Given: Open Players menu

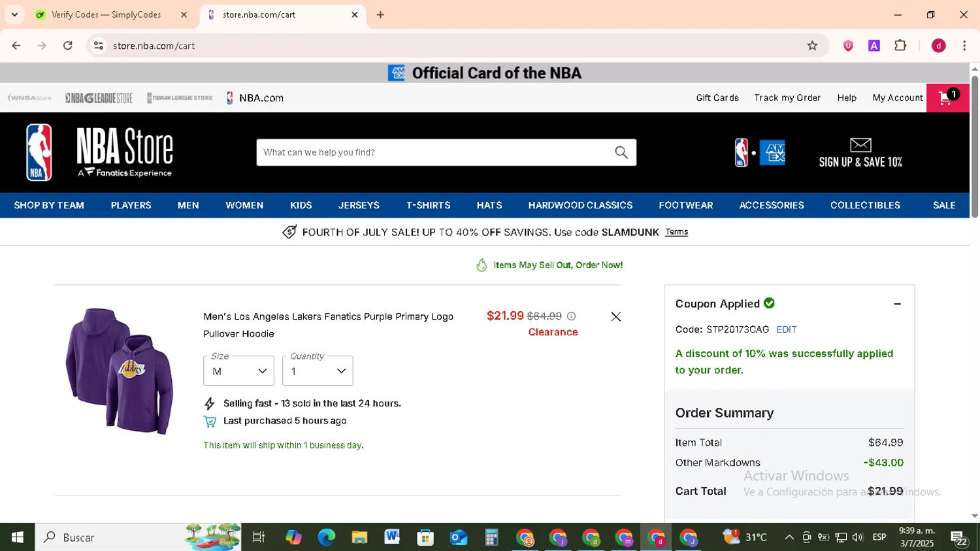Looking at the screenshot, I should [x=131, y=205].
